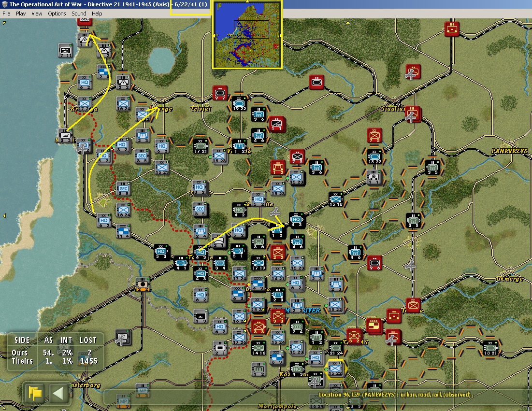Select red infantry division labeled 7 5
The width and height of the screenshot is (532, 411).
[x=374, y=136]
